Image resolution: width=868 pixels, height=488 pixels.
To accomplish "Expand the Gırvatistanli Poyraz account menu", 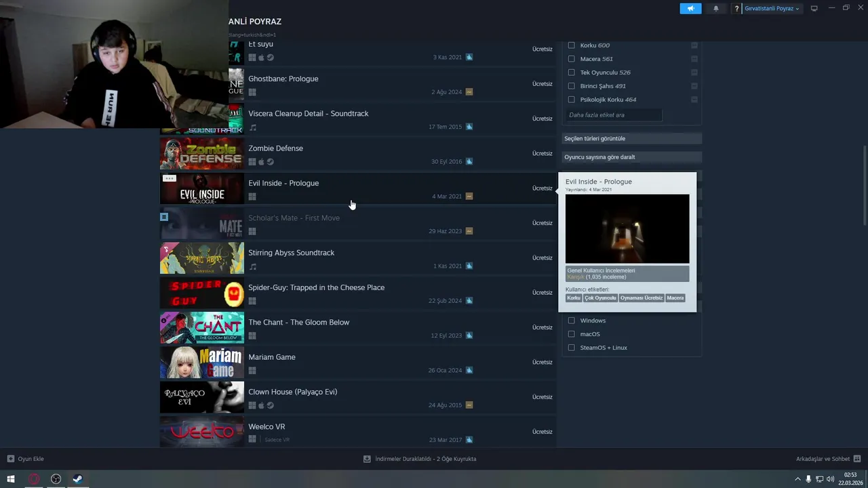I will click(772, 9).
